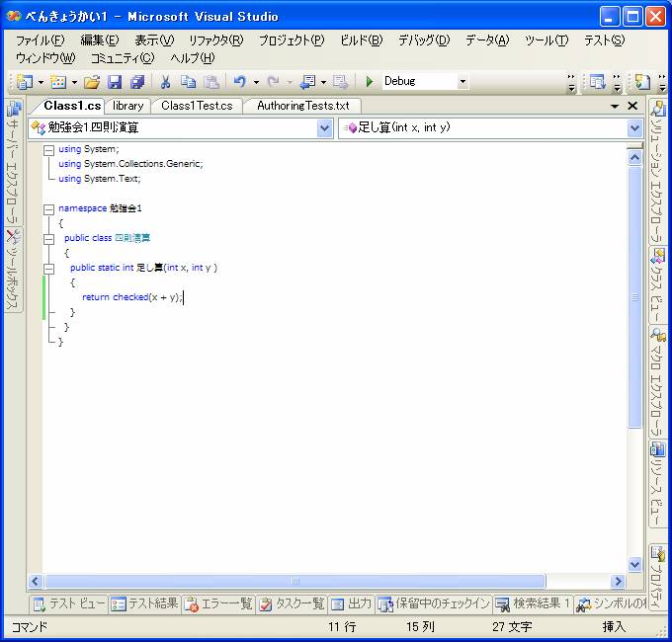Collapse the namespace 勉強会1 code block
This screenshot has width=672, height=642.
click(x=48, y=208)
